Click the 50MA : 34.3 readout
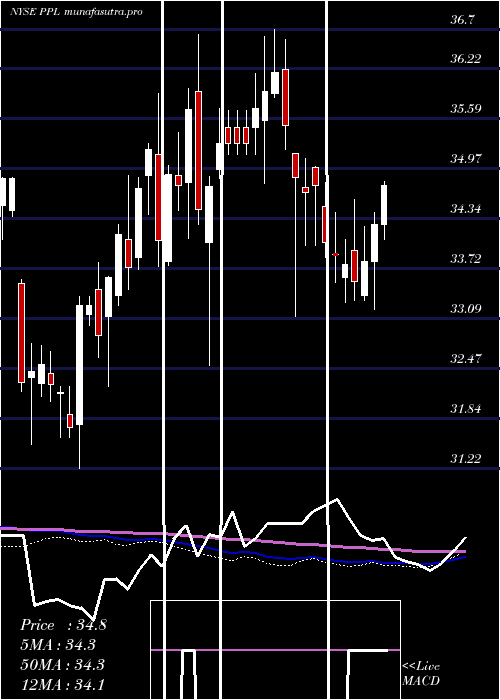 62,664
